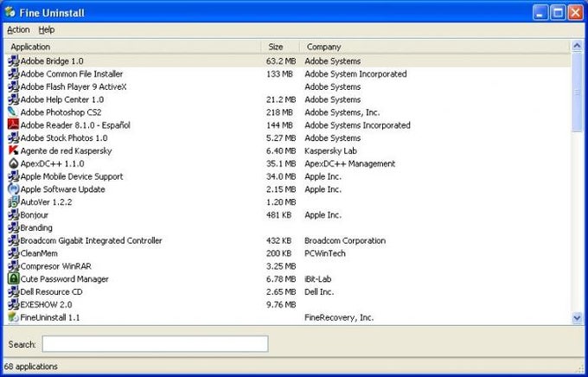This screenshot has width=588, height=377.
Task: Select the Apple Software Update entry
Action: click(x=62, y=189)
